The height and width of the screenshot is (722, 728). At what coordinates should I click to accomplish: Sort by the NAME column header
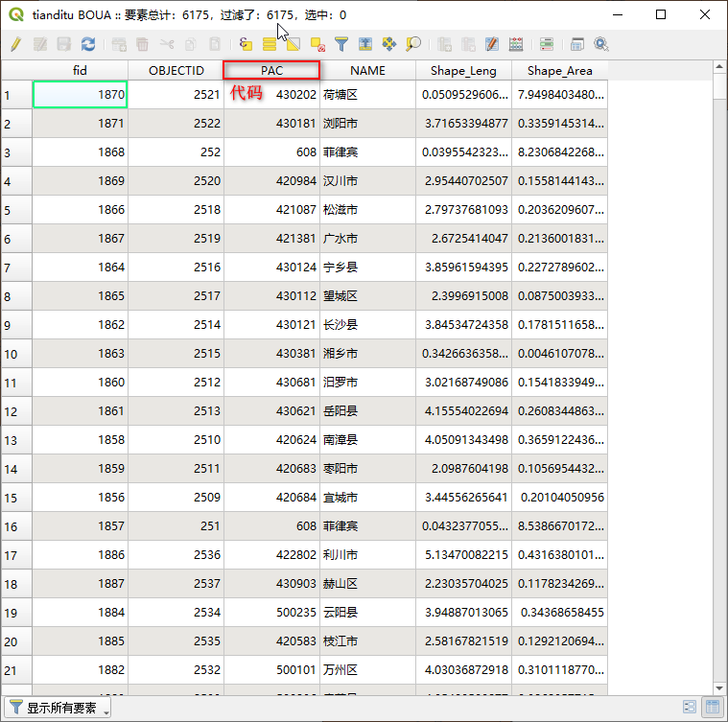point(367,70)
